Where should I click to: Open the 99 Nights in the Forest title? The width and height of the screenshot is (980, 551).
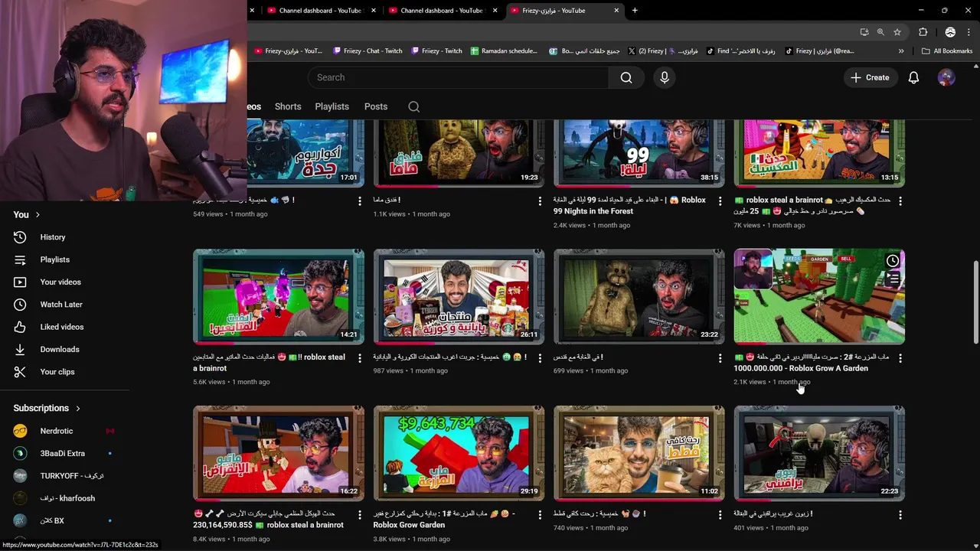(629, 205)
